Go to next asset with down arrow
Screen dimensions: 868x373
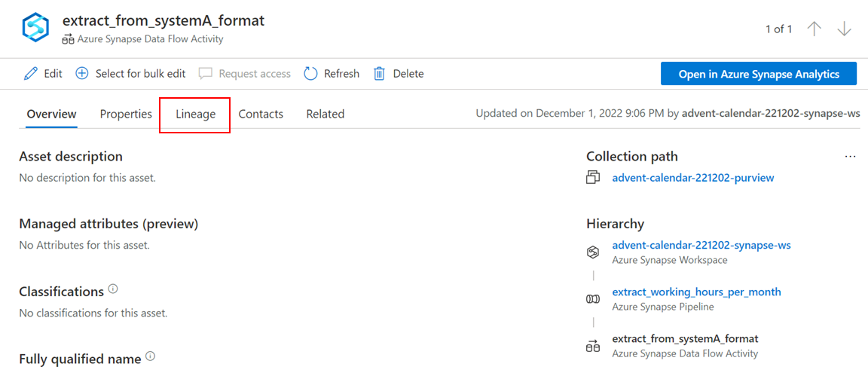[x=844, y=29]
